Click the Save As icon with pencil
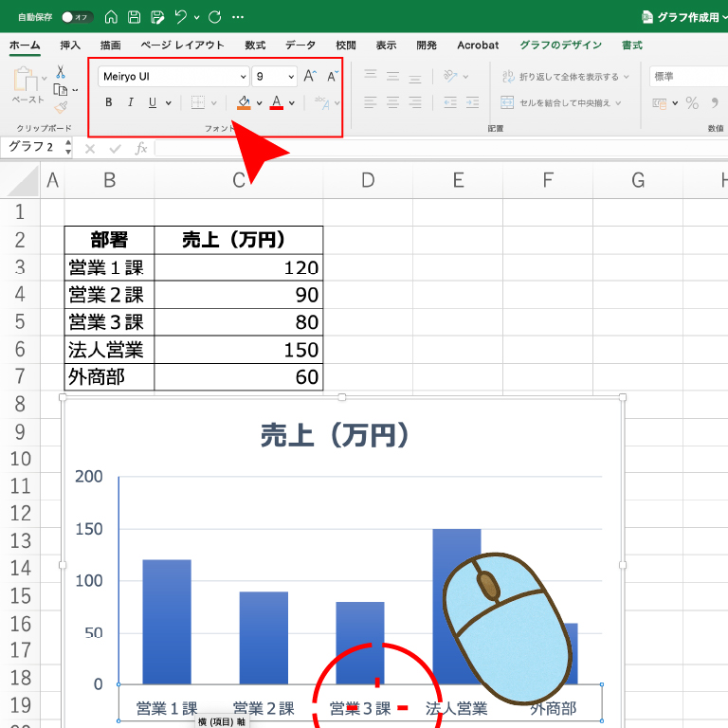This screenshot has height=728, width=728. click(x=158, y=17)
